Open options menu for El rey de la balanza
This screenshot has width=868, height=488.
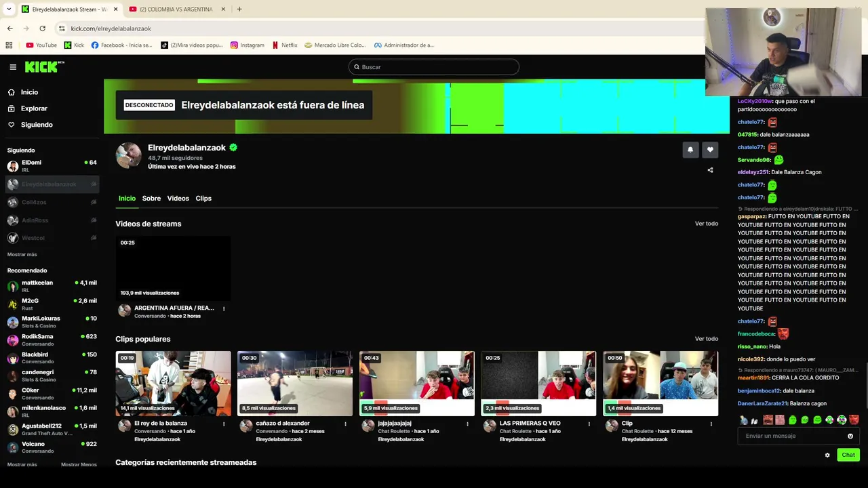click(224, 424)
